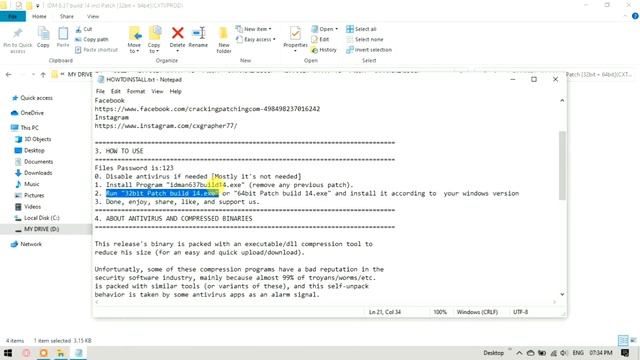Open the New item dropdown
Viewport: 640px width, 360px height.
tap(253, 29)
